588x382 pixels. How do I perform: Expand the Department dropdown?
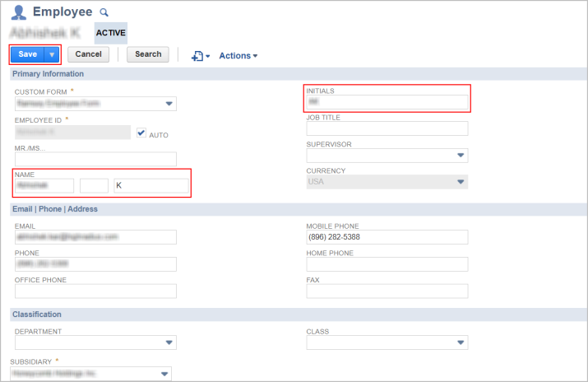169,343
